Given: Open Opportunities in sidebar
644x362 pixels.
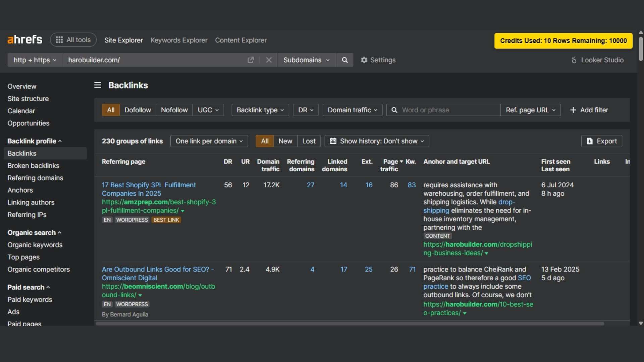Looking at the screenshot, I should 28,123.
